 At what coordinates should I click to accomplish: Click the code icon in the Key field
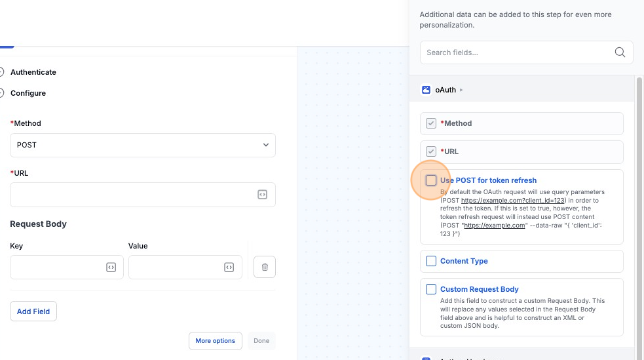(x=111, y=268)
